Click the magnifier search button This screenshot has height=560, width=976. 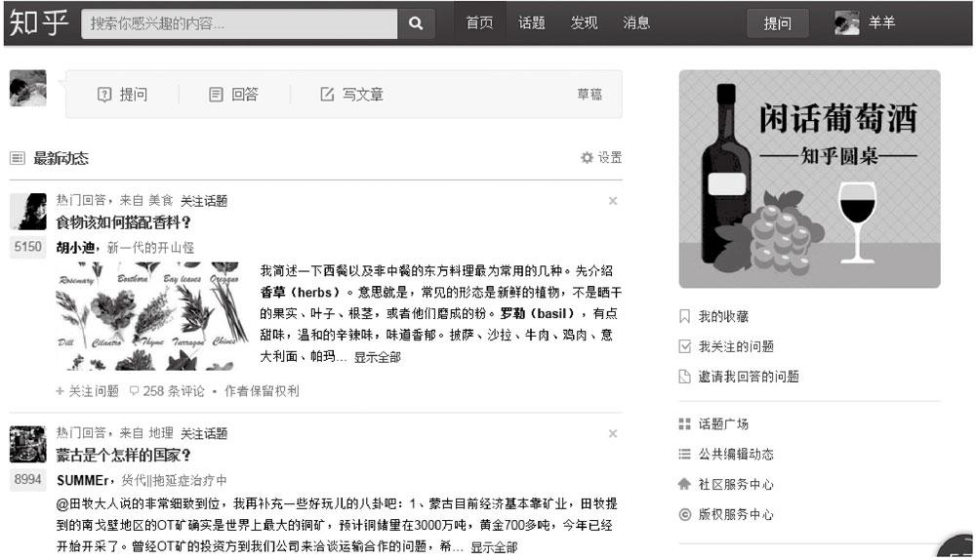(x=416, y=23)
